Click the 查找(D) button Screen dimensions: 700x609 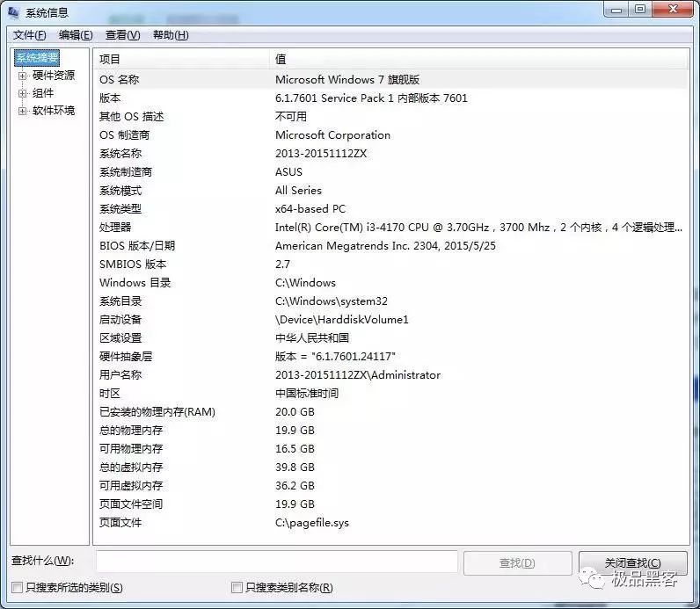point(517,563)
